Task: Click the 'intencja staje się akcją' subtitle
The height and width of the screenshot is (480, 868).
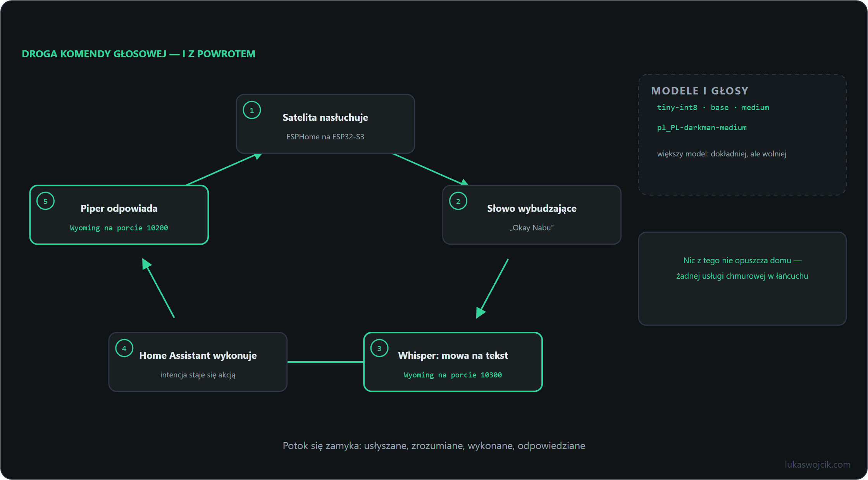Action: [x=198, y=375]
